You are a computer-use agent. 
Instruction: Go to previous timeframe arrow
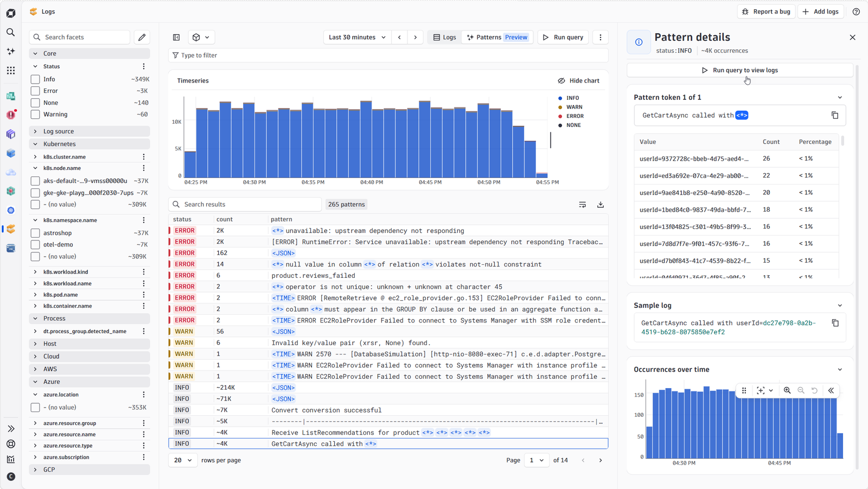[x=399, y=37]
